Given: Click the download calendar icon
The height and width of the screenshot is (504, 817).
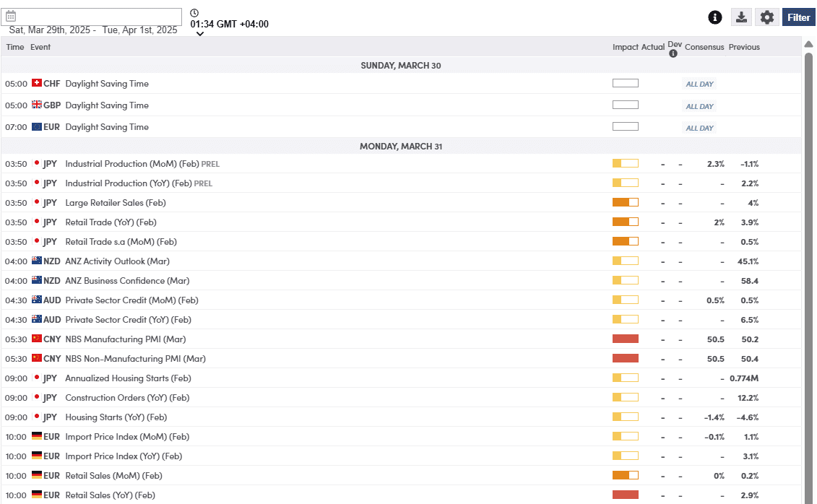Looking at the screenshot, I should [x=741, y=17].
